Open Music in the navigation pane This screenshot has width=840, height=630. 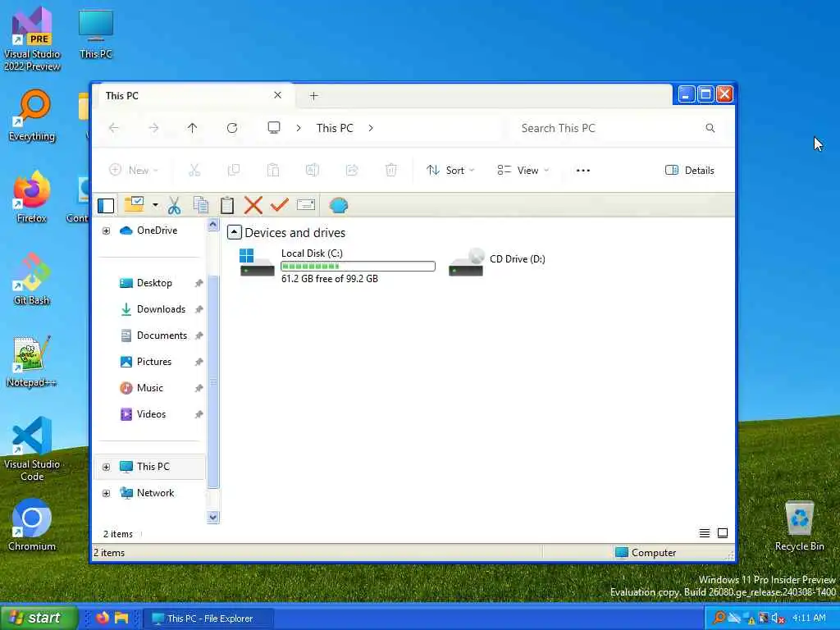click(149, 388)
